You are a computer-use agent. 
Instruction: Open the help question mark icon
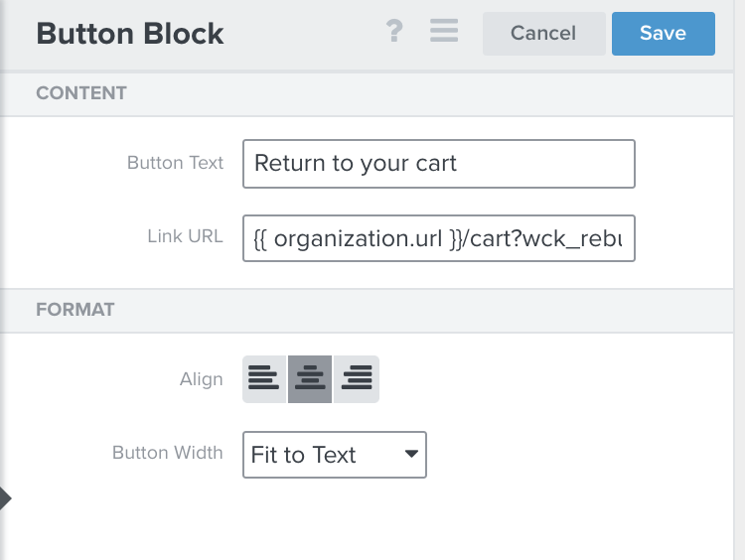394,32
